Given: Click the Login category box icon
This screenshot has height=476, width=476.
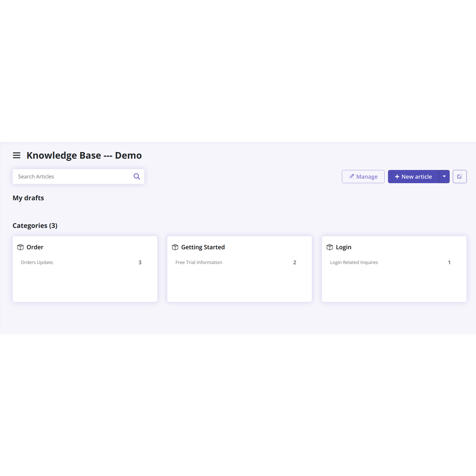Looking at the screenshot, I should click(330, 247).
